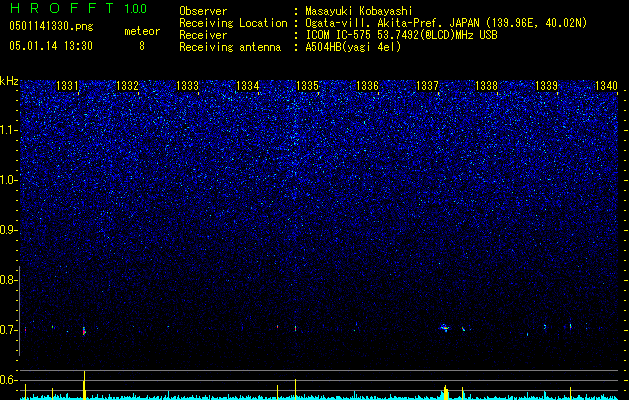Click the yellow amplitude spike just before 1335
The image size is (629, 400).
click(x=296, y=389)
